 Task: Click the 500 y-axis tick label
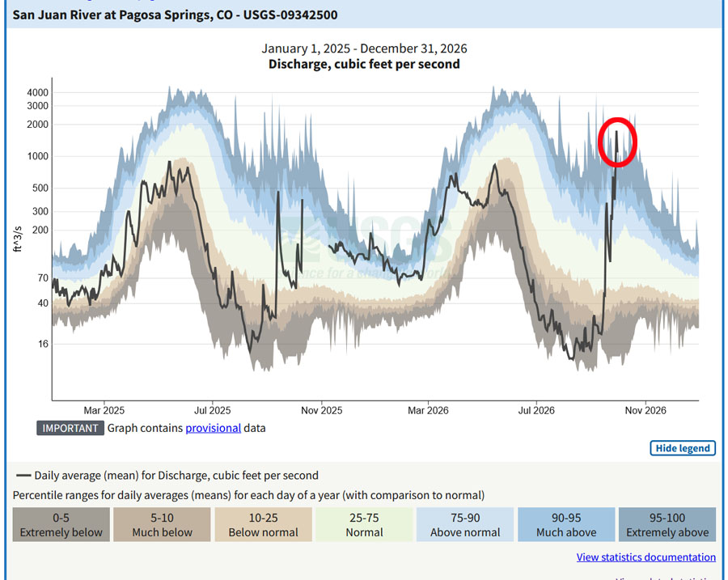(x=40, y=188)
